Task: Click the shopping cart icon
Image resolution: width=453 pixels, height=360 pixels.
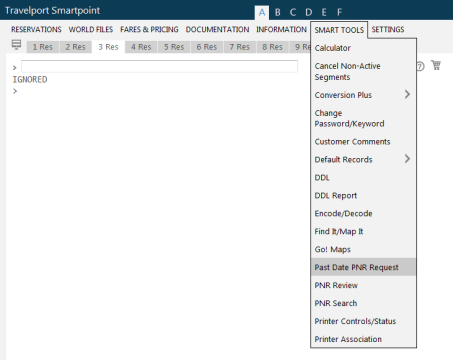Action: coord(436,65)
